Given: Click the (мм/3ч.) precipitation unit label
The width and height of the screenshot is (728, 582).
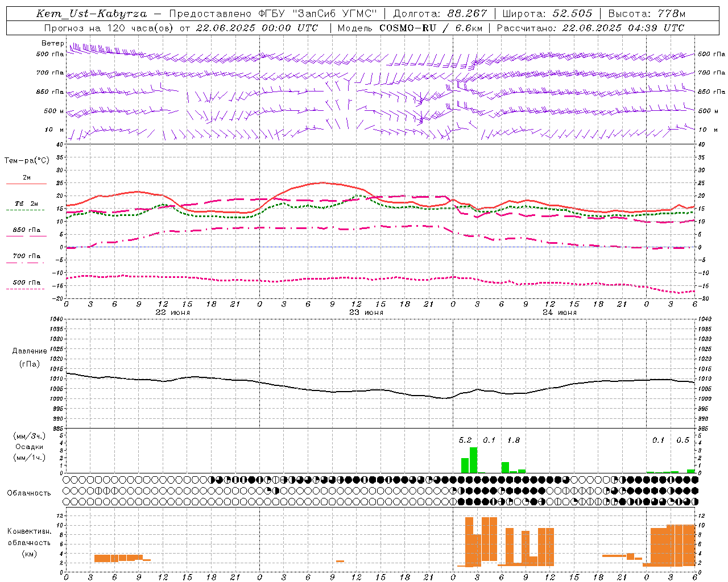Looking at the screenshot, I should pos(30,436).
